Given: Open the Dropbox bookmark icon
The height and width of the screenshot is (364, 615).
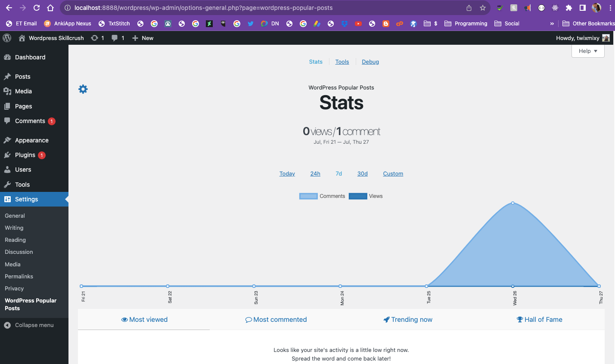Looking at the screenshot, I should pos(345,24).
